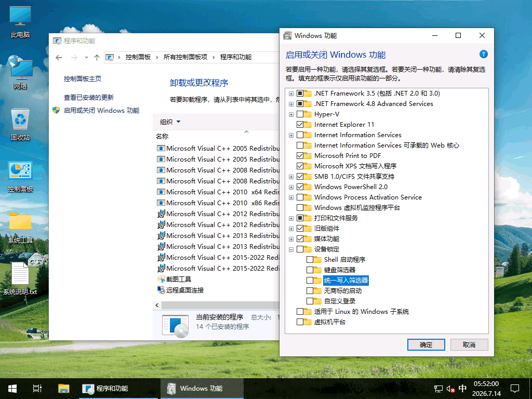Viewport: 532px width, 399px height.
Task: Expand Internet Information Services node
Action: pos(291,136)
